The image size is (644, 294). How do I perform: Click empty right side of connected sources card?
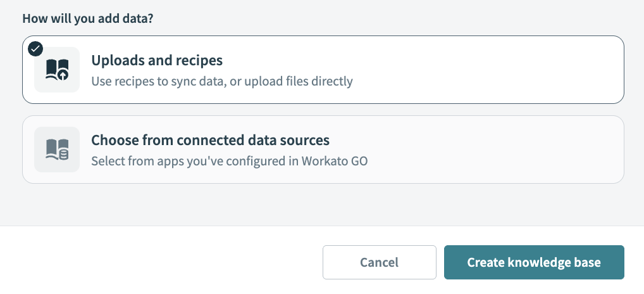click(506, 150)
